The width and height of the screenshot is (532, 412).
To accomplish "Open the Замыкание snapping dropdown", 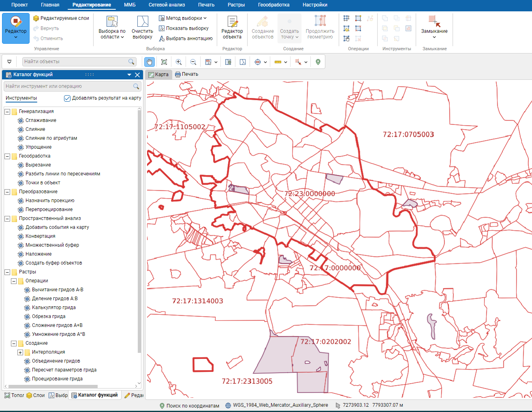I will click(434, 28).
